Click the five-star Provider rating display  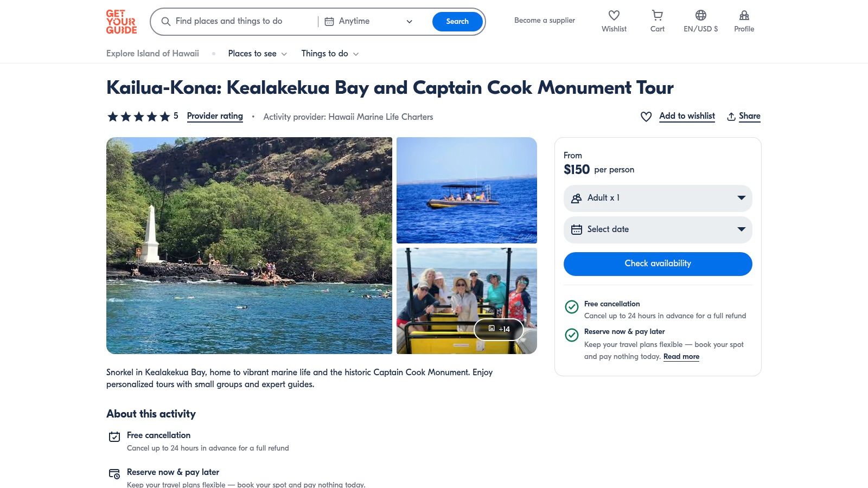coord(138,116)
